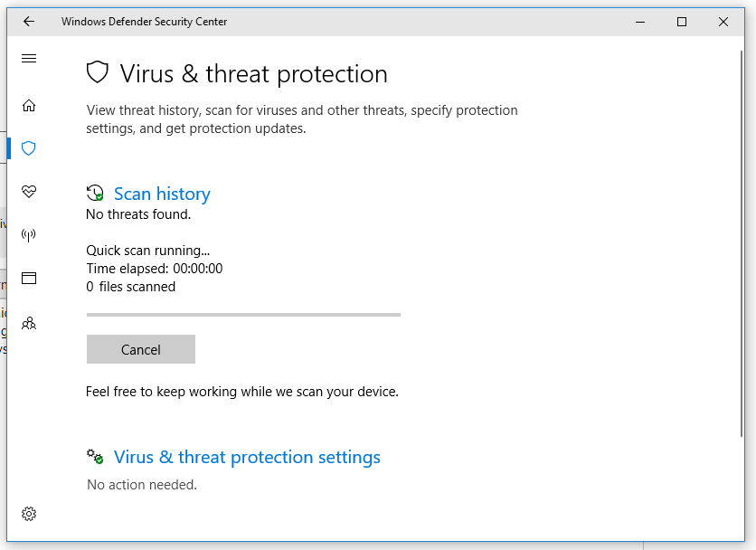
Task: Open Scan history
Action: 162,194
